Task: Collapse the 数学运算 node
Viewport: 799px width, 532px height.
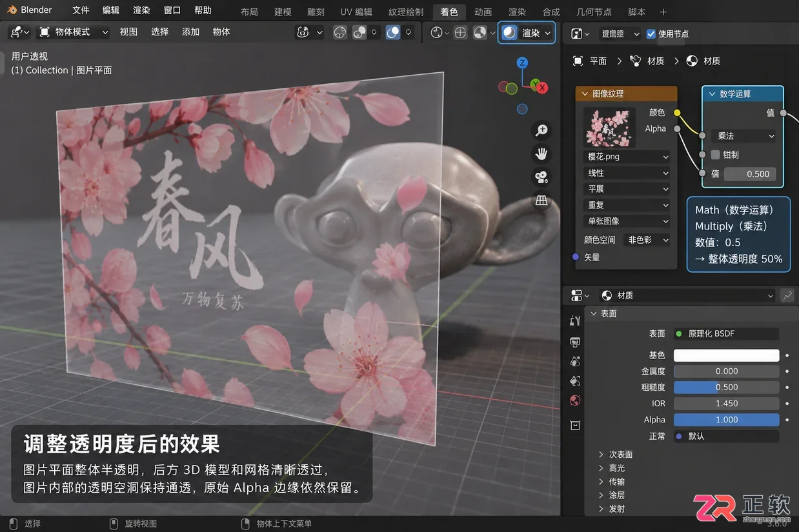Action: tap(713, 94)
